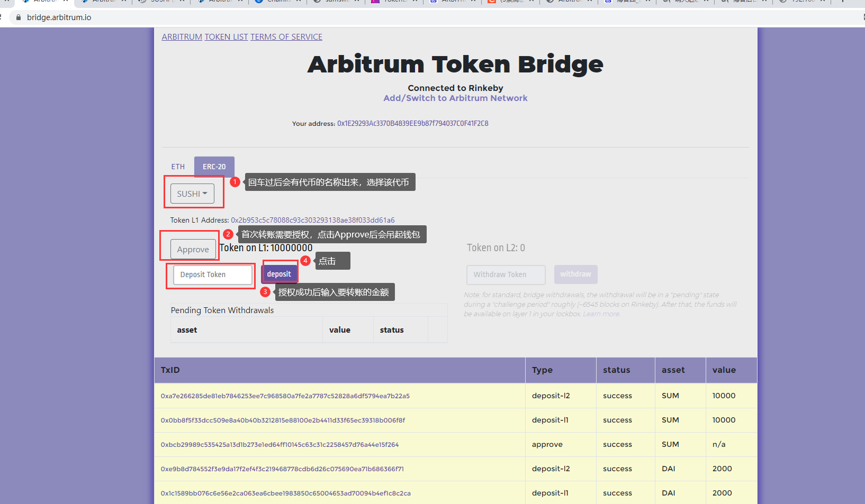Click the withdraw button

click(x=576, y=274)
